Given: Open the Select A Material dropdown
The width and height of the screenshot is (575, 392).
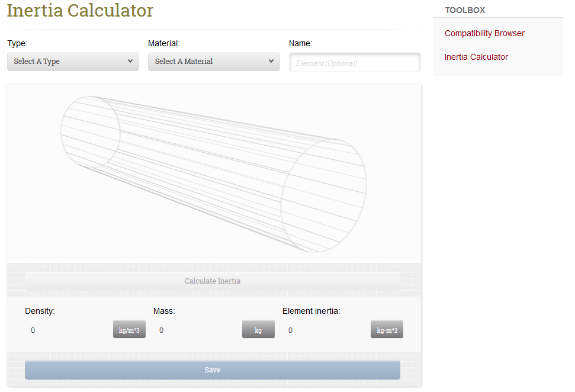Looking at the screenshot, I should pyautogui.click(x=214, y=62).
